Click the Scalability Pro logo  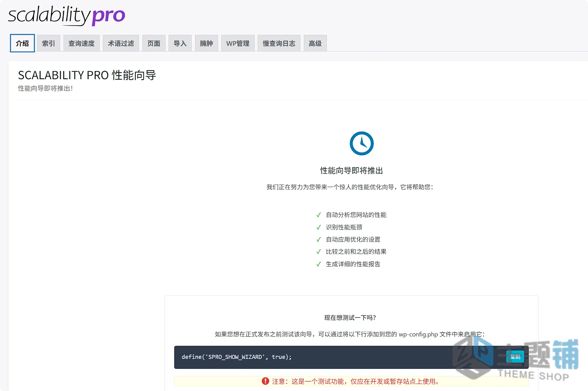pos(66,16)
